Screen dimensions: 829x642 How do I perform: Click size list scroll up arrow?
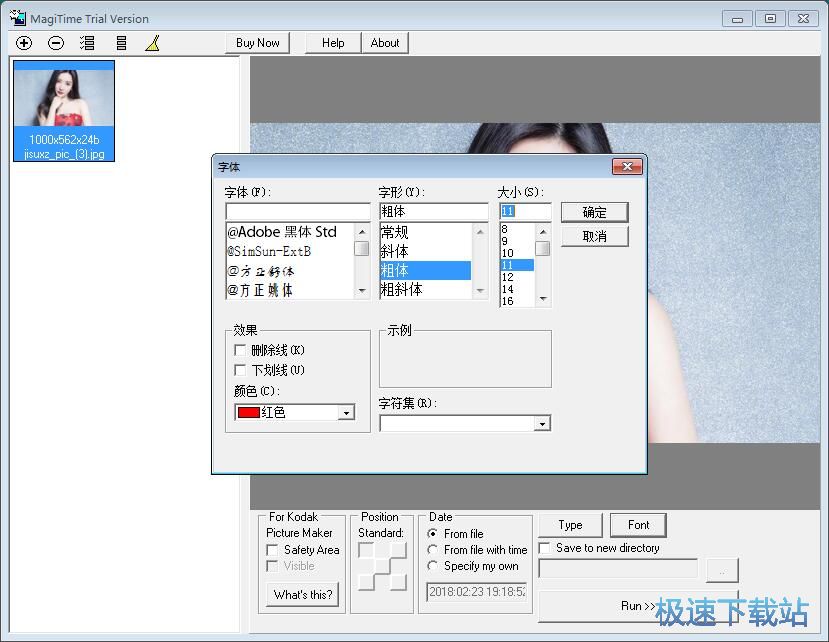(543, 232)
